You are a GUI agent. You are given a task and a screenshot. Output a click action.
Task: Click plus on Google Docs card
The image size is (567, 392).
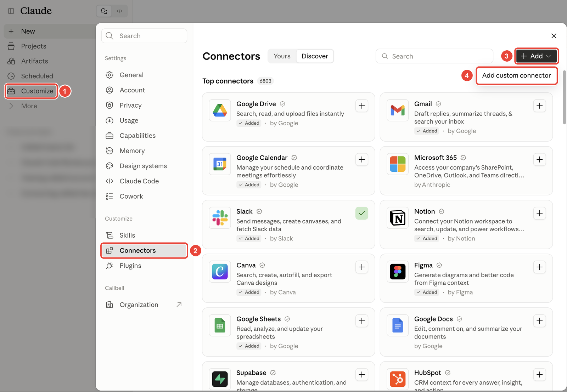coord(540,321)
